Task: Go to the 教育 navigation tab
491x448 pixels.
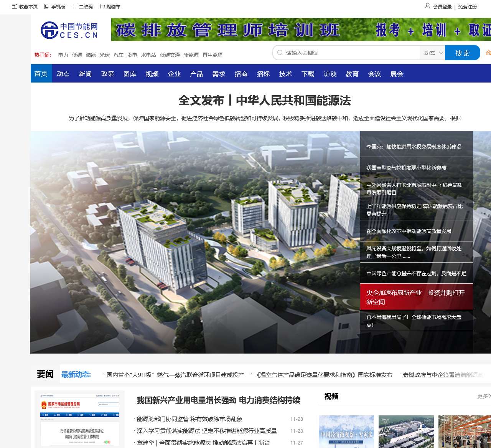Action: 353,74
